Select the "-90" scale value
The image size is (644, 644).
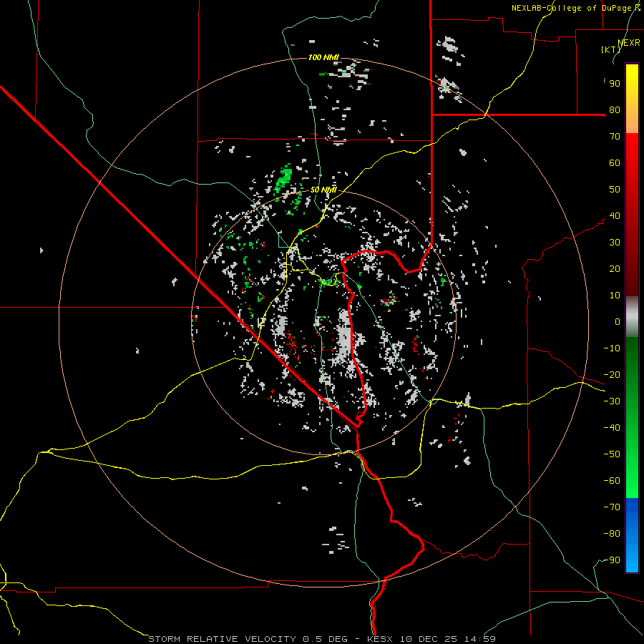pos(612,560)
